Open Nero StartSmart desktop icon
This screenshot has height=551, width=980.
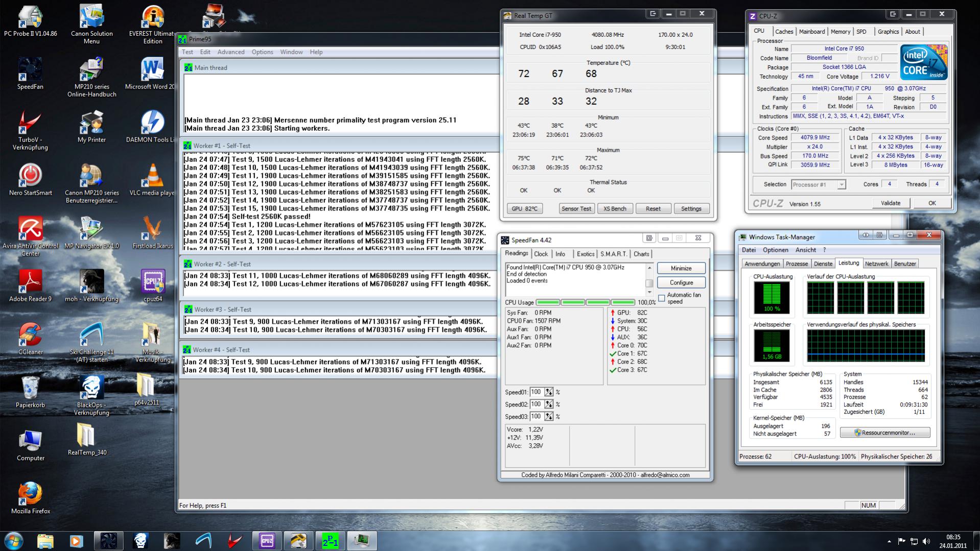[31, 180]
